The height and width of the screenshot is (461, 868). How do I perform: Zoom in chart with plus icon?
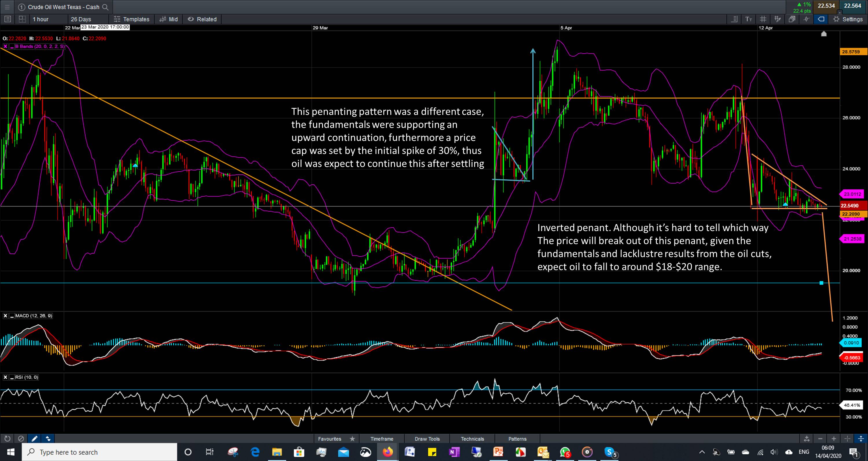834,438
